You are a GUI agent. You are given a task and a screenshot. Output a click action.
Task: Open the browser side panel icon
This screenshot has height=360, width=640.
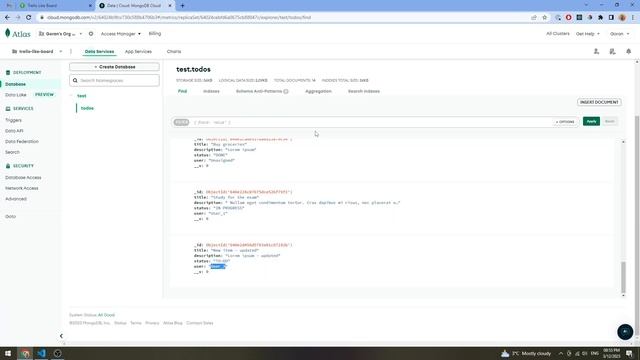tap(611, 18)
